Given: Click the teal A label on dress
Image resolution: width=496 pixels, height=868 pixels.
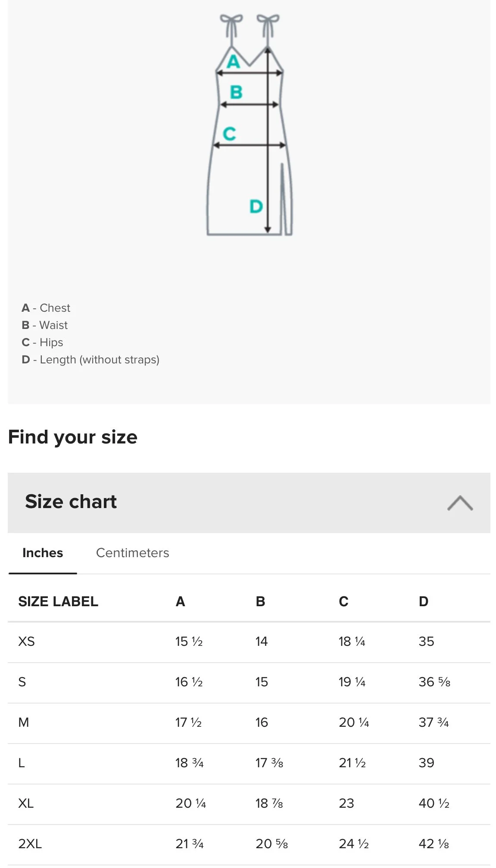Looking at the screenshot, I should click(x=233, y=62).
